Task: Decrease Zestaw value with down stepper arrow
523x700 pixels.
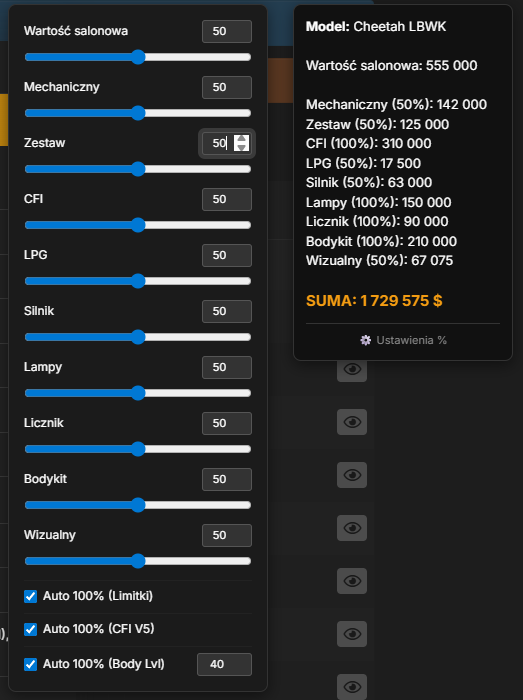Action: 241,147
